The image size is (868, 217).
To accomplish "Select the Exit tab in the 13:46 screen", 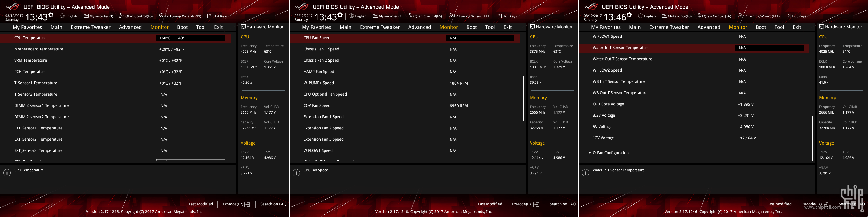I will (x=797, y=27).
